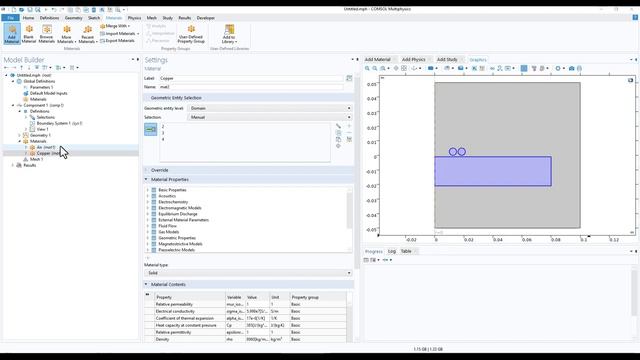Viewport: 640px width, 360px height.
Task: Click the Default Model Inputs node
Action: [48, 93]
